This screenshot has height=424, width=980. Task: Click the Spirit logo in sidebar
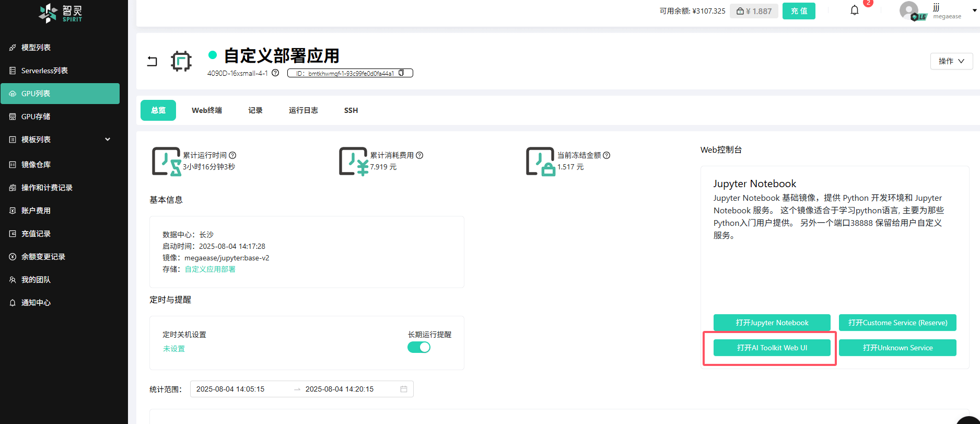click(61, 13)
